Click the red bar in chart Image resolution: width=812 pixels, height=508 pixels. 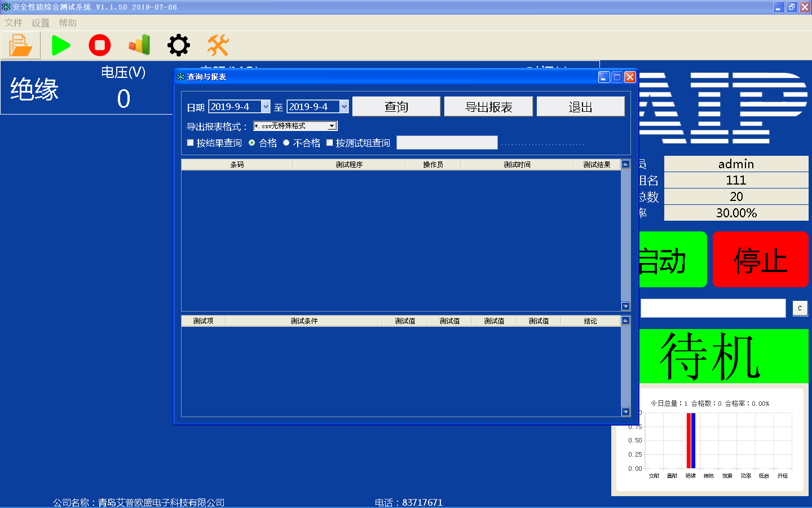[689, 440]
